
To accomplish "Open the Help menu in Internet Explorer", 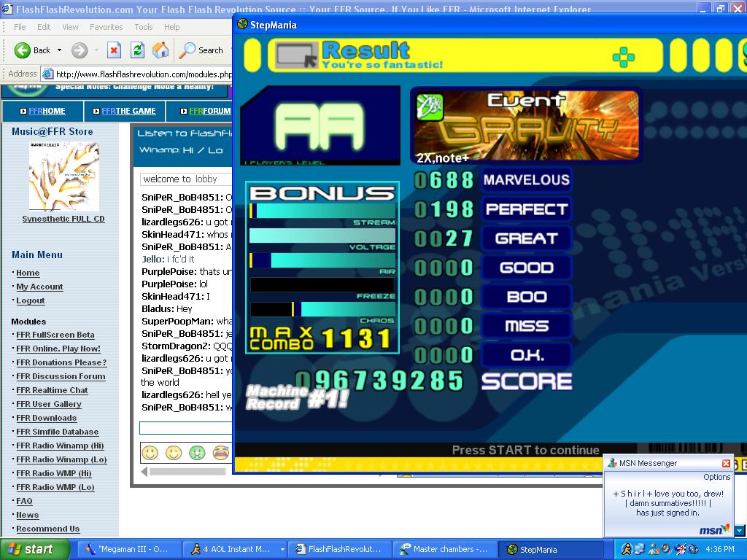I will [172, 27].
